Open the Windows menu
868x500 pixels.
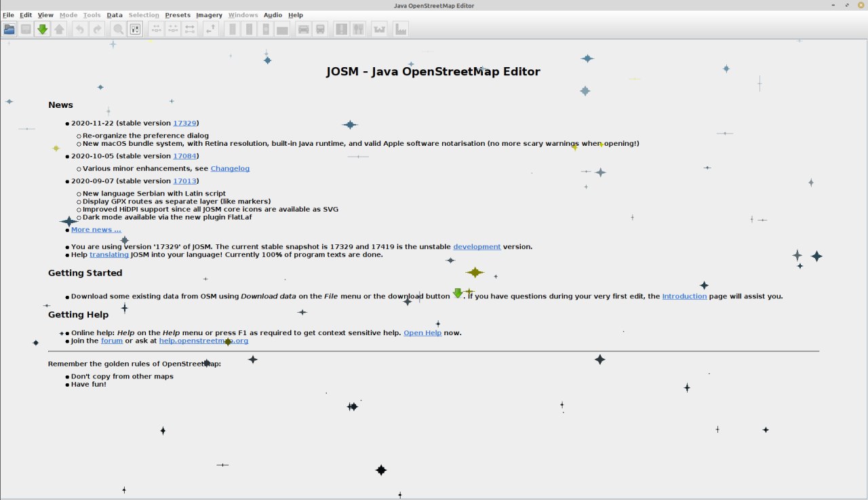point(243,15)
